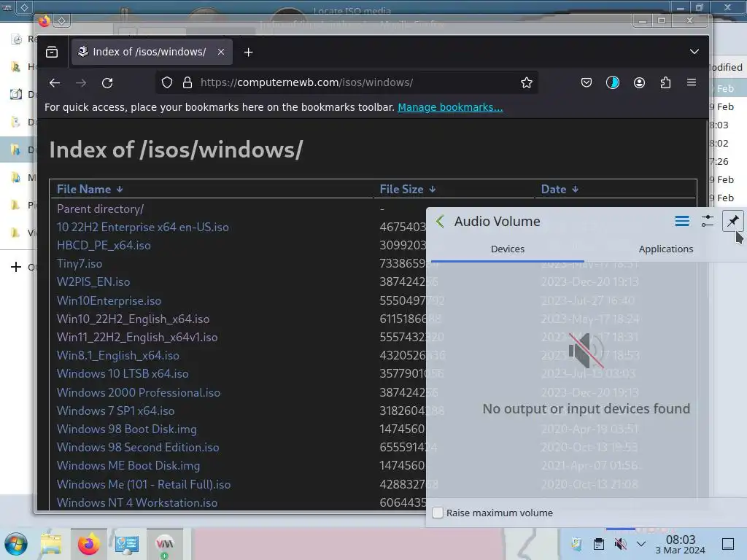Image resolution: width=747 pixels, height=560 pixels.
Task: Show desktop via corner button
Action: point(728,544)
